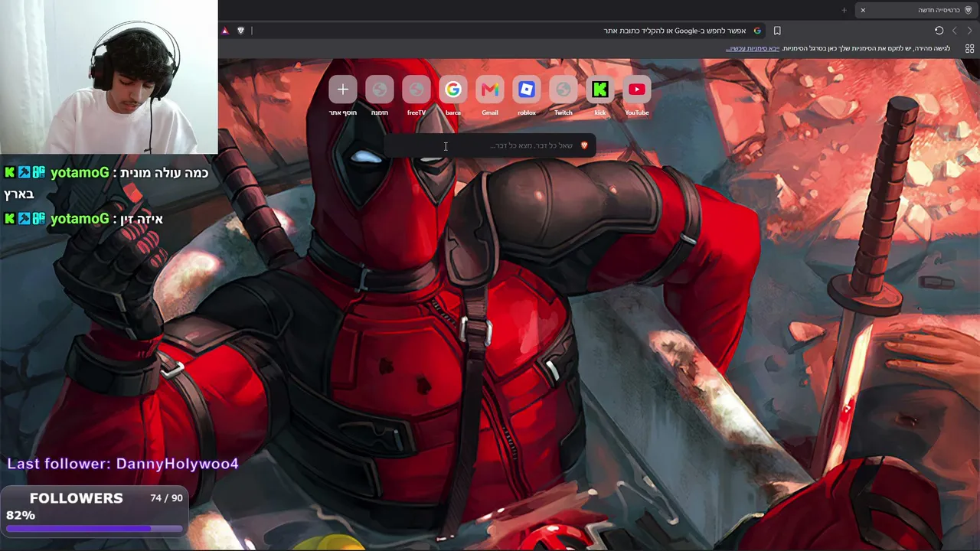Click the 'Last follower: DannyHolywoo4' overlay text
This screenshot has height=551, width=980.
pyautogui.click(x=122, y=464)
